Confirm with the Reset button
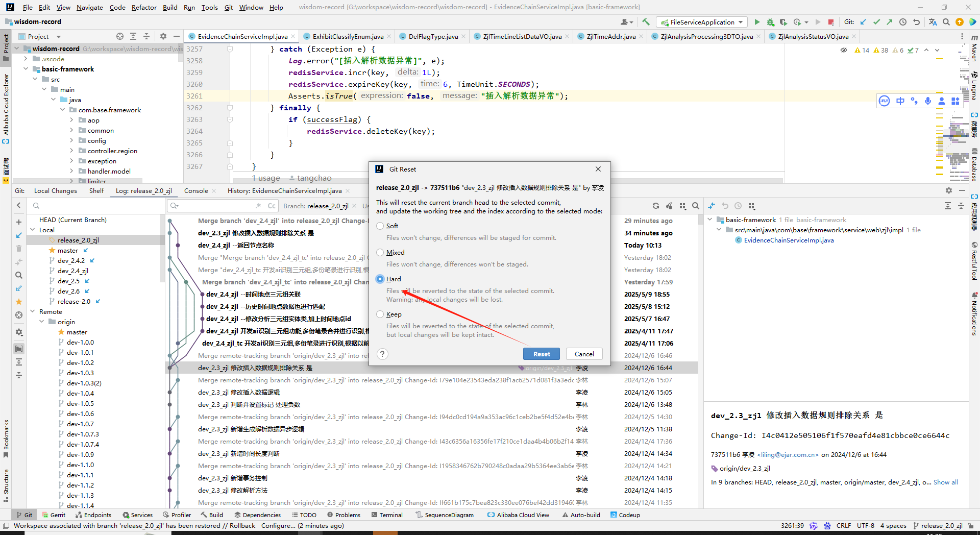Viewport: 980px width, 535px height. [x=542, y=354]
